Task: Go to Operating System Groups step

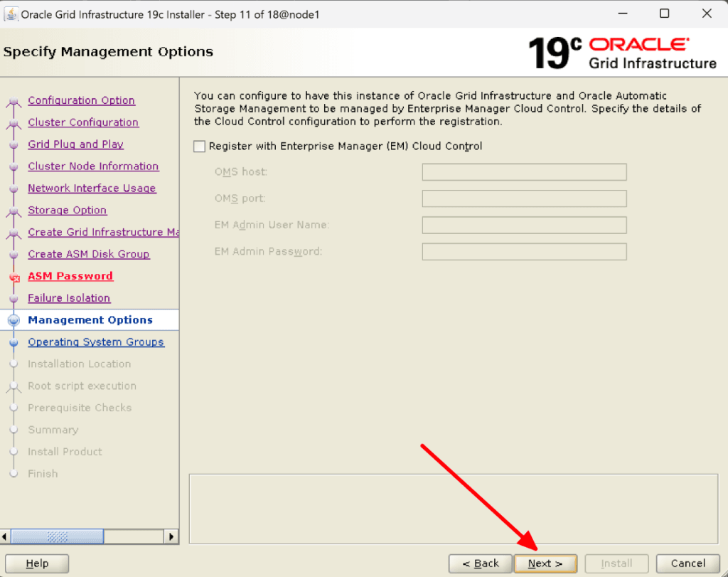Action: 96,342
